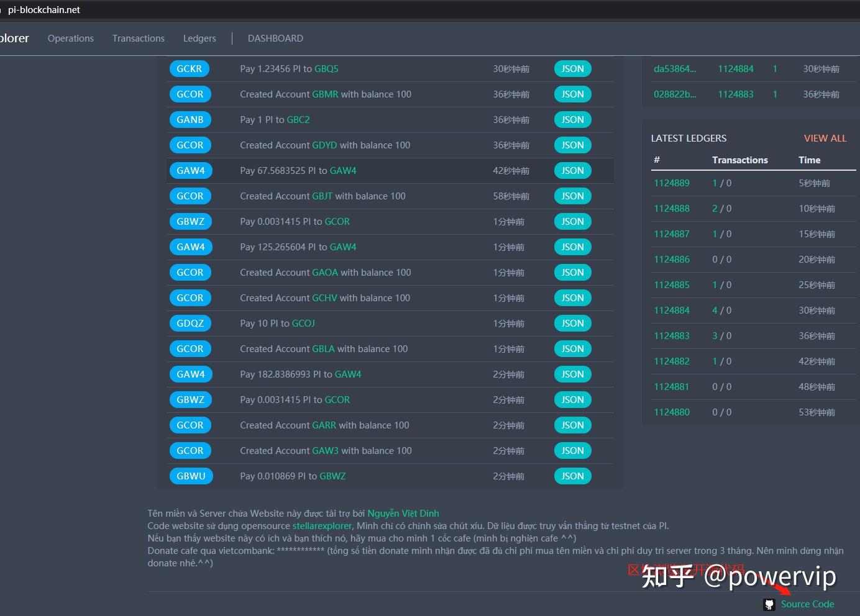
Task: Open JSON for Pay 1.23456 PI operation
Action: [x=572, y=69]
